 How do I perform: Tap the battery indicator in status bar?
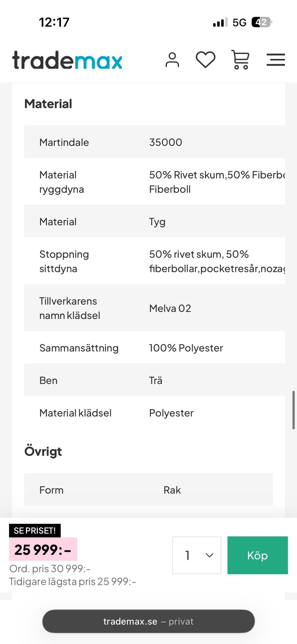click(261, 22)
